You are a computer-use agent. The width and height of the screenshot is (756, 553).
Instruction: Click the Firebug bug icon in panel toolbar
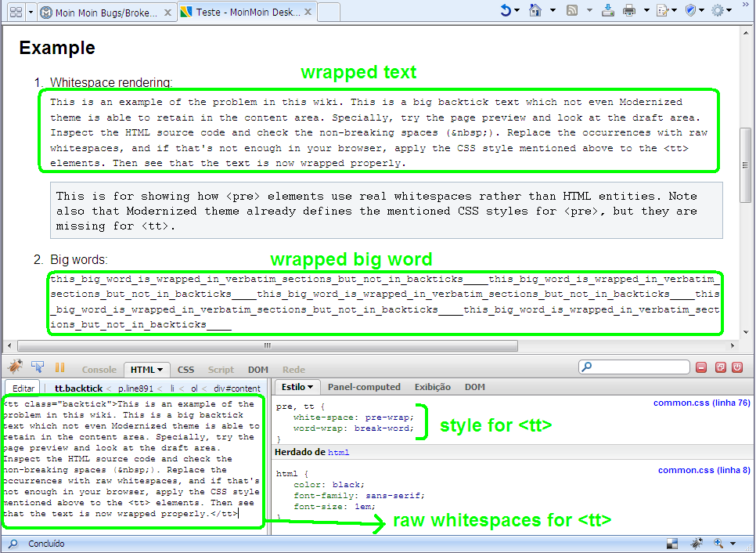[14, 367]
